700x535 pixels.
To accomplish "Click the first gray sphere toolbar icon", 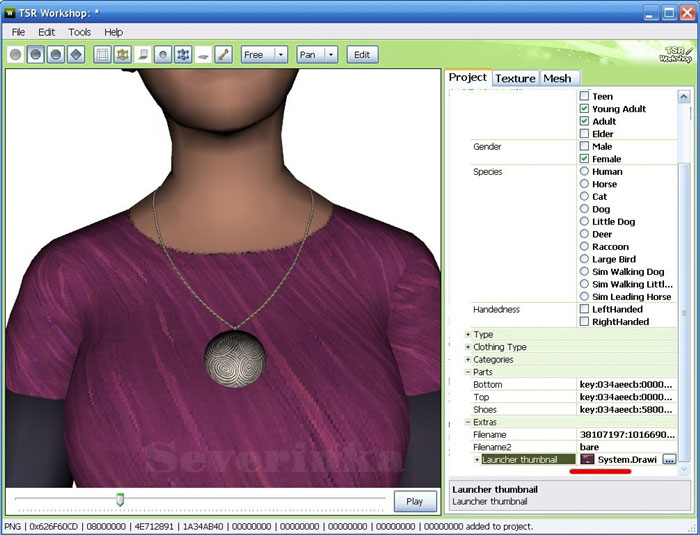I will pos(16,55).
